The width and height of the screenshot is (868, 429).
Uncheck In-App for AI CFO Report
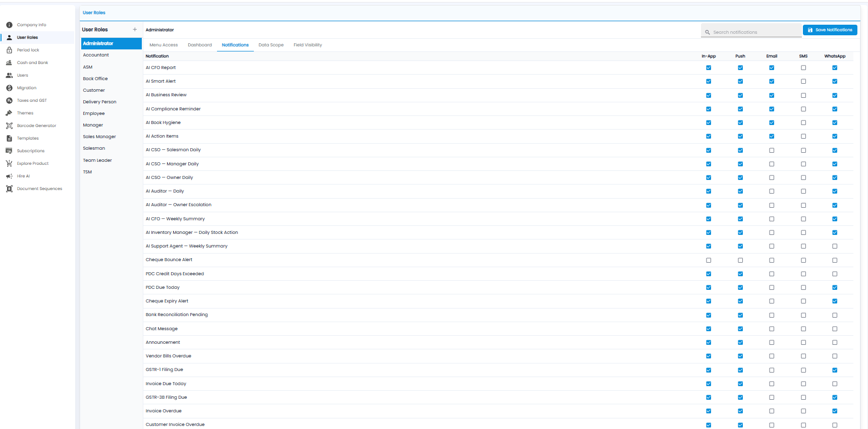[709, 68]
